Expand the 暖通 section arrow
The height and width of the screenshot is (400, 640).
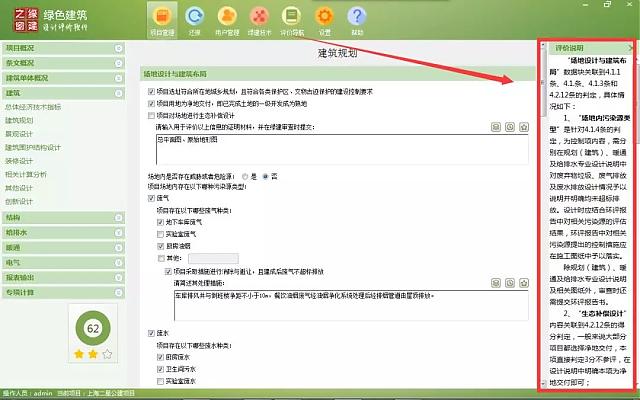(118, 248)
